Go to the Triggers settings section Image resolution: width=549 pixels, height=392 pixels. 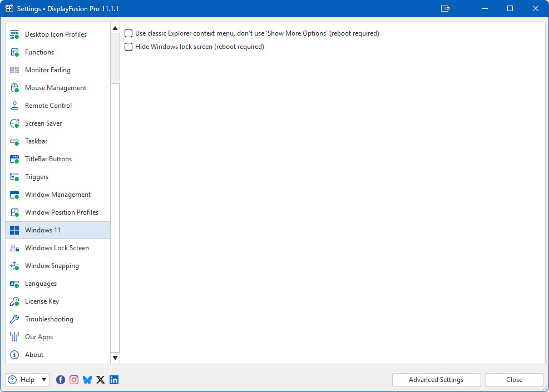coord(37,177)
